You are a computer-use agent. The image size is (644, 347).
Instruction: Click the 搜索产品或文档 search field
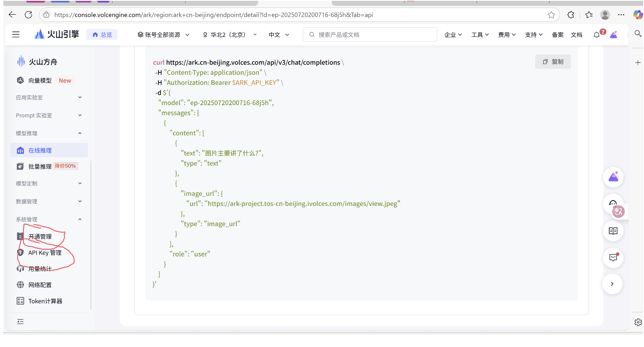coord(370,35)
